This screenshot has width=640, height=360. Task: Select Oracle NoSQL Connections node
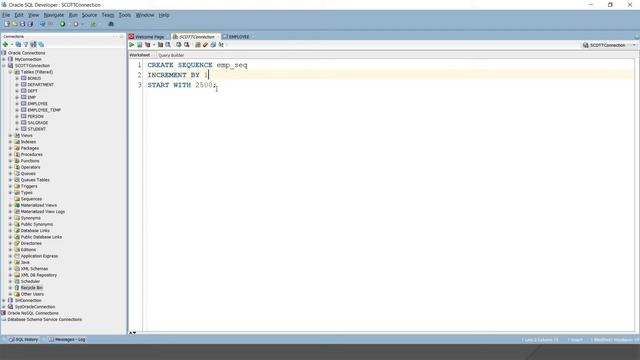pos(33,313)
